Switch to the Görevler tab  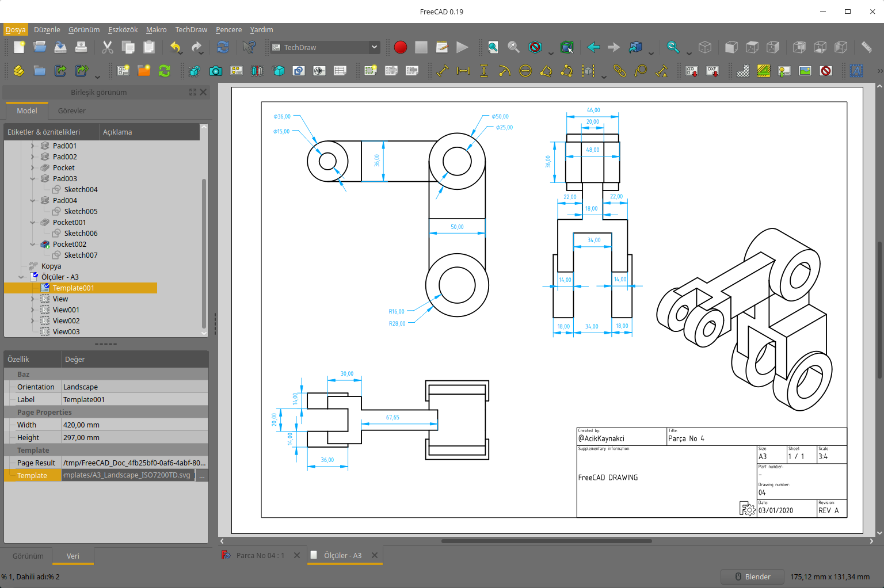click(71, 110)
